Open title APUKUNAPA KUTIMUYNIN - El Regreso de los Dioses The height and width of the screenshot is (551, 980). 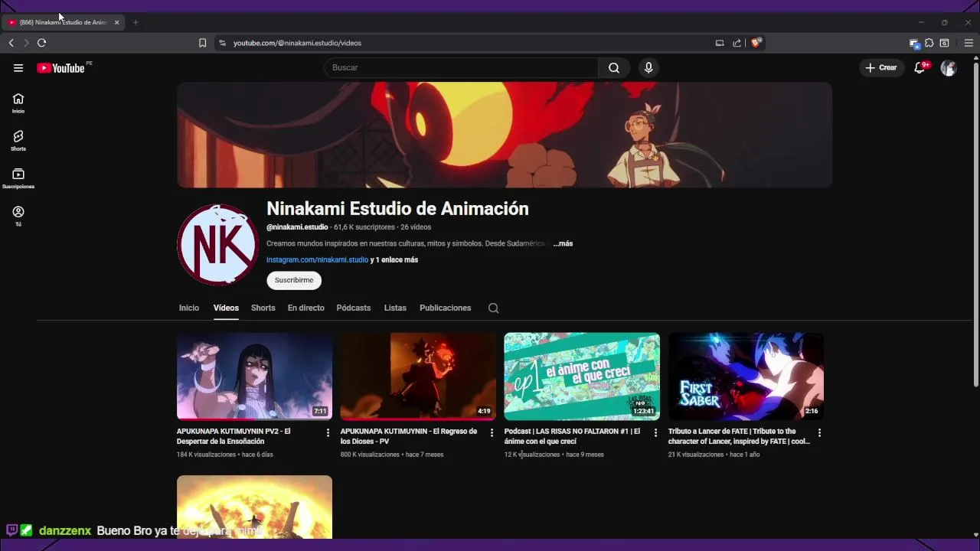(x=409, y=436)
